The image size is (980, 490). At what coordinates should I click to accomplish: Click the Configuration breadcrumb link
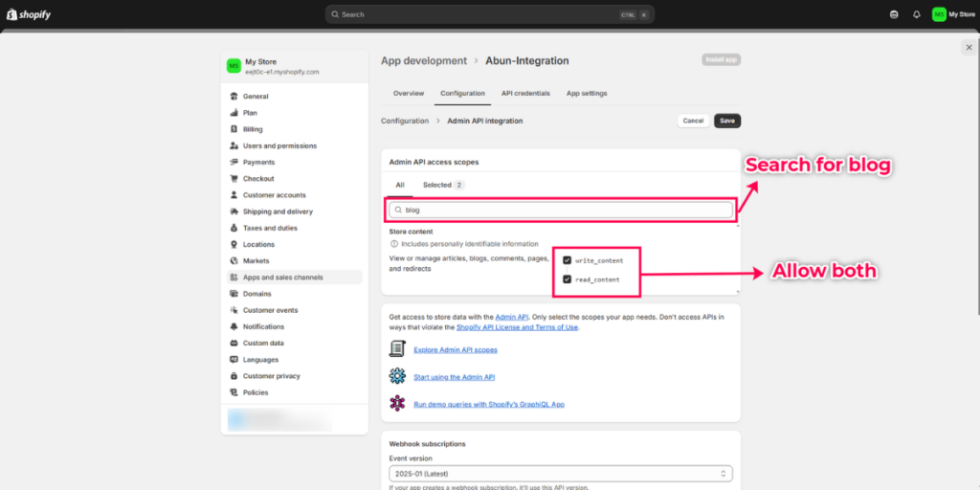click(x=405, y=121)
